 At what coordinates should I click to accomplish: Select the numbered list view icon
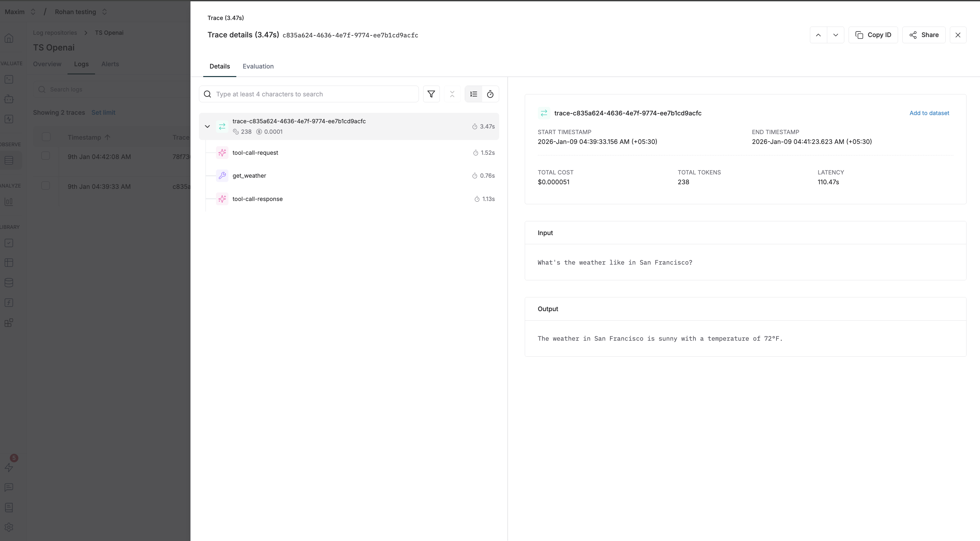tap(473, 94)
